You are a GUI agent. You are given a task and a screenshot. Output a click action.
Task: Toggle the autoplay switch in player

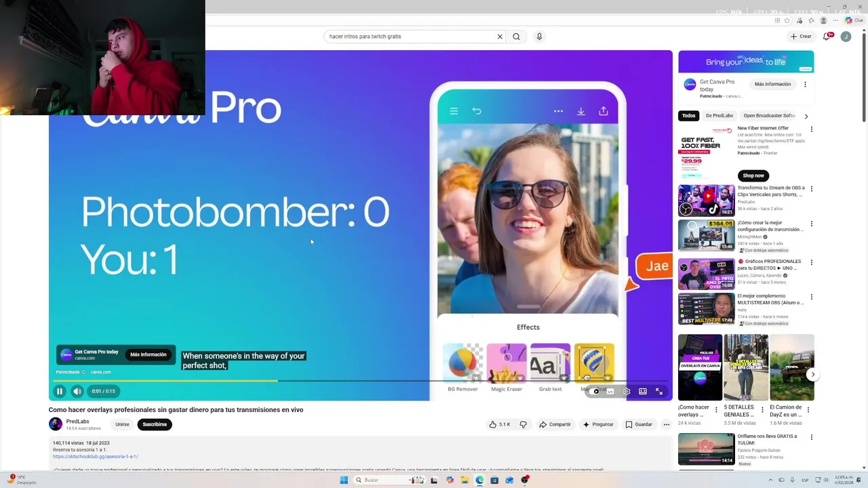pyautogui.click(x=595, y=391)
